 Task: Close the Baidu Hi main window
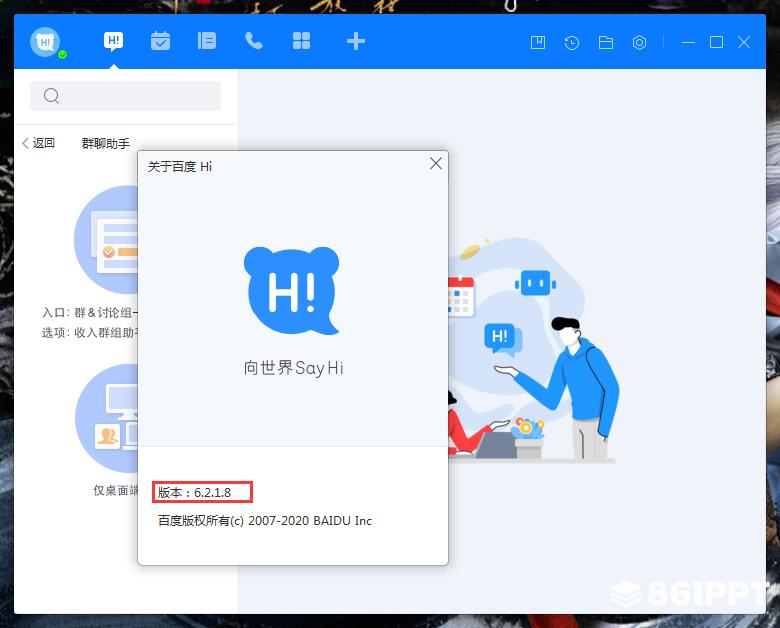[x=744, y=42]
